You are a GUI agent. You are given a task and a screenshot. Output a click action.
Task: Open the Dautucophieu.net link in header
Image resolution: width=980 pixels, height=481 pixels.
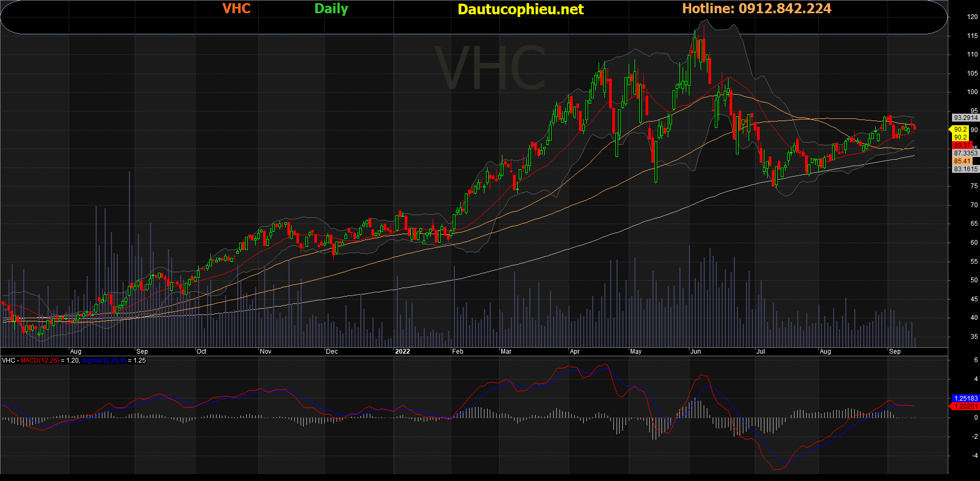520,10
